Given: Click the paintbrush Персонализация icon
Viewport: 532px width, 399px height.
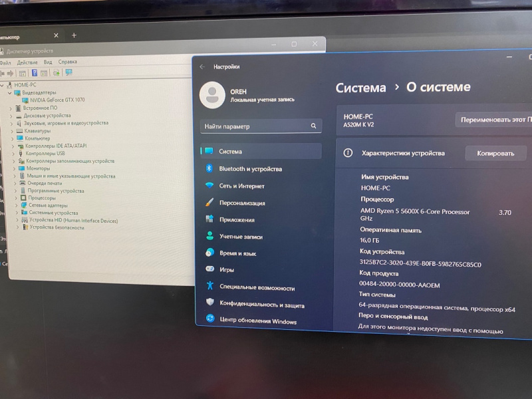Looking at the screenshot, I should pos(209,202).
